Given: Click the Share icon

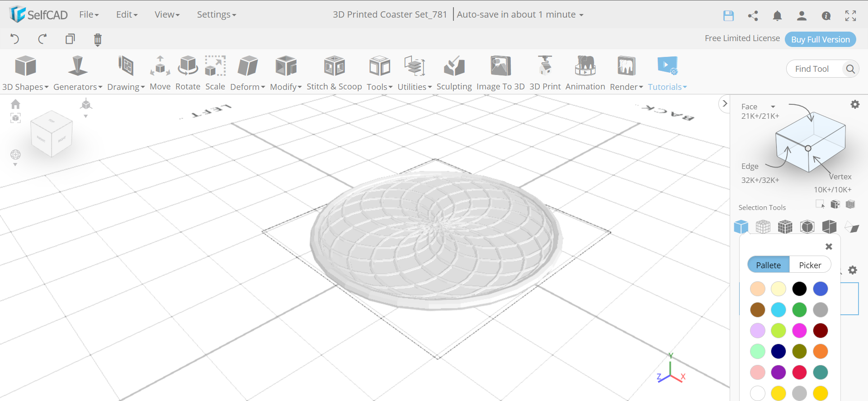Looking at the screenshot, I should (x=753, y=16).
